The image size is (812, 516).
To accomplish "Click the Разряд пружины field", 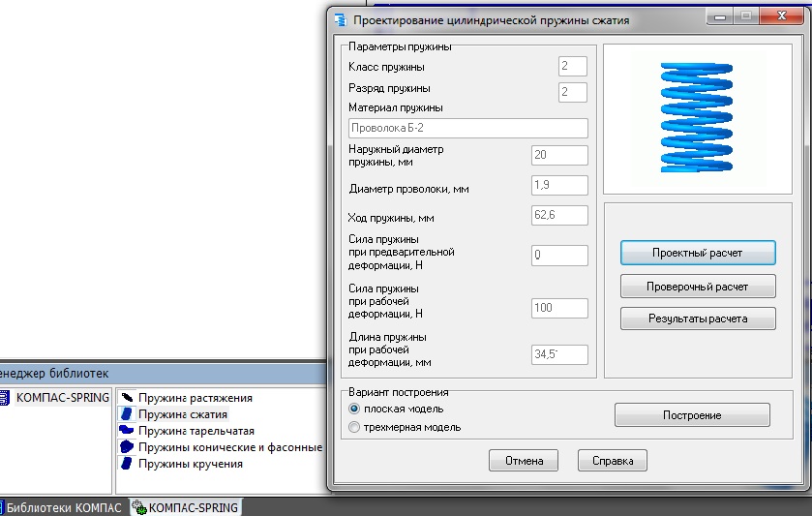I will pyautogui.click(x=573, y=92).
